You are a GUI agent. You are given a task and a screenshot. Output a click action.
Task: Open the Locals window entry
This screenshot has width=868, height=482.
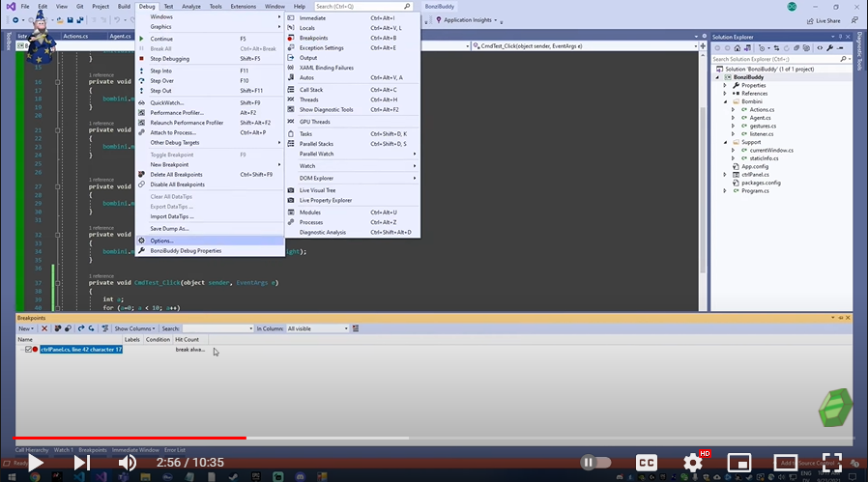307,28
